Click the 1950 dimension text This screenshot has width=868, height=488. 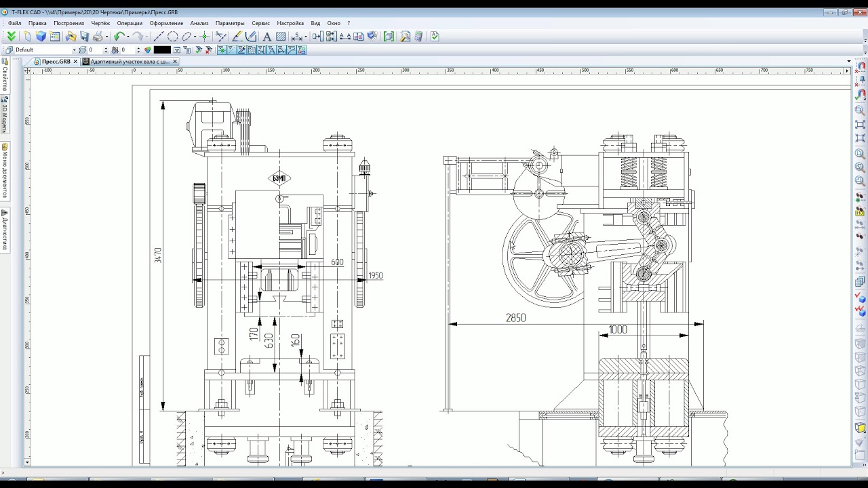[375, 276]
